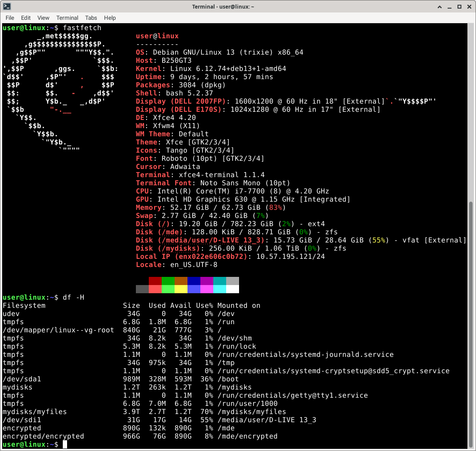Click the roll-up arrow window button
Viewport: 476px width, 451px height.
439,7
